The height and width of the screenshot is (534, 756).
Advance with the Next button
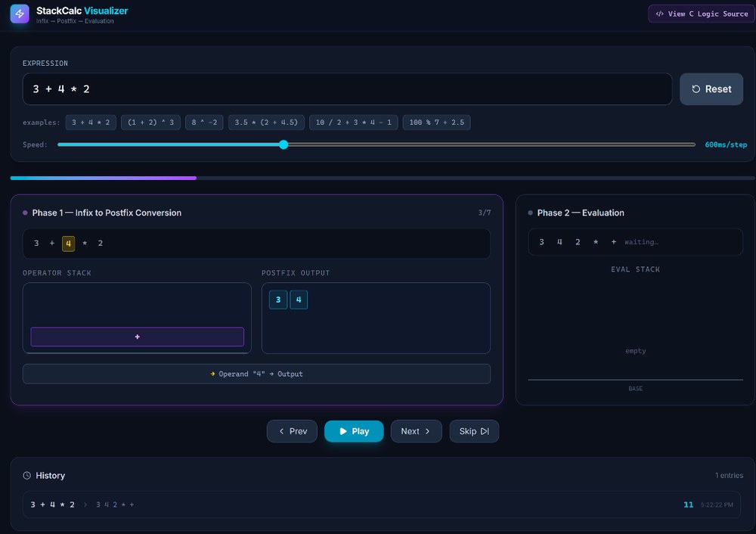pos(416,431)
